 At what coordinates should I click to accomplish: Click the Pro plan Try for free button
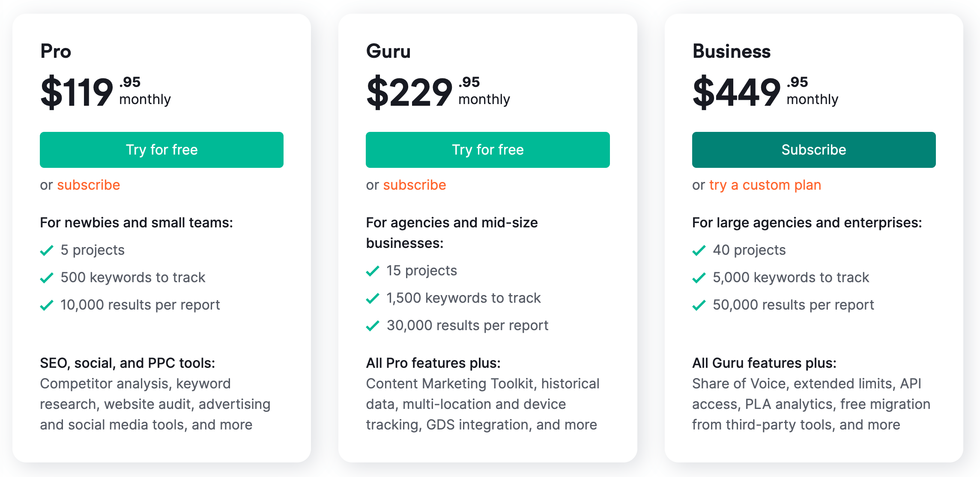pos(161,150)
